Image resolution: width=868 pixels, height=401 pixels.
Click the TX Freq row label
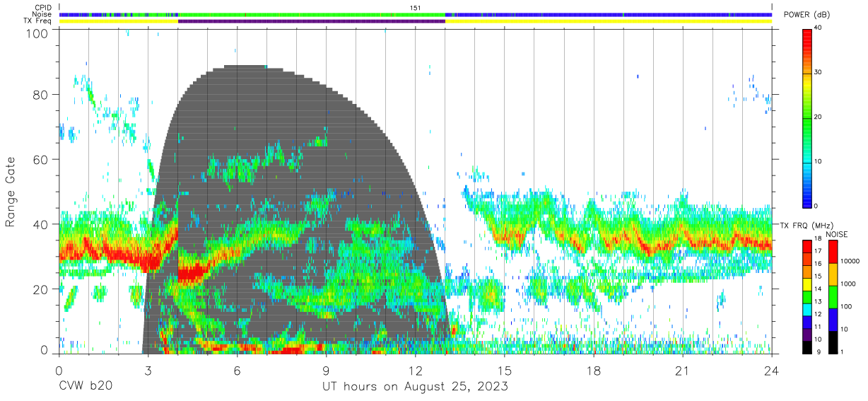point(38,21)
